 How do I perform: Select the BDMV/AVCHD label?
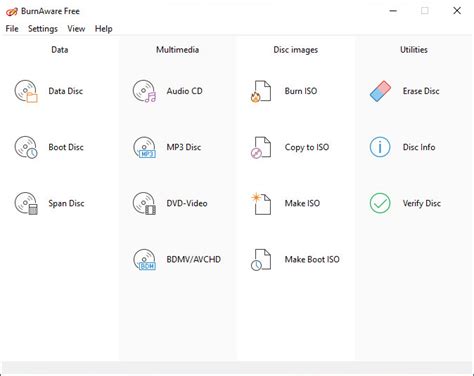coord(194,259)
